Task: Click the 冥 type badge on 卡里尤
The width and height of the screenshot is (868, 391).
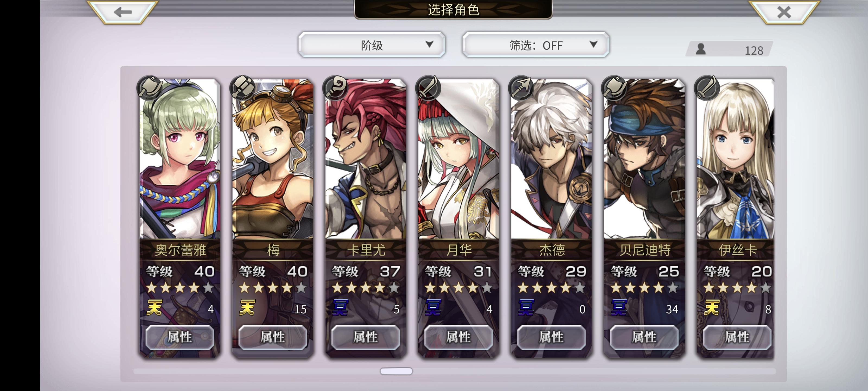Action: (x=340, y=307)
